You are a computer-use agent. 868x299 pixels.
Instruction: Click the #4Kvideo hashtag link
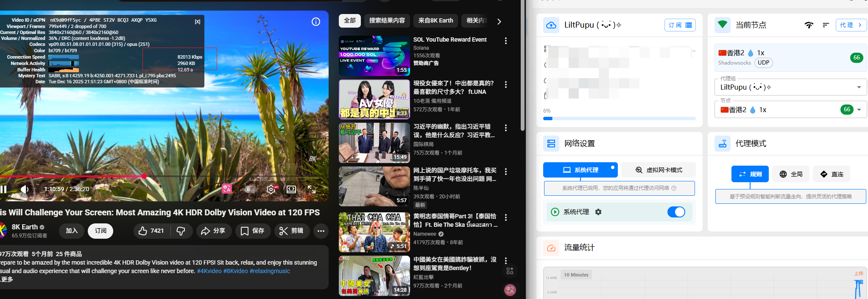click(209, 271)
